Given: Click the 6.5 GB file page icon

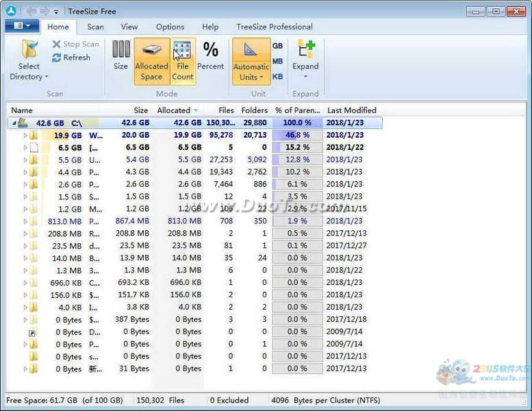Looking at the screenshot, I should point(34,148).
